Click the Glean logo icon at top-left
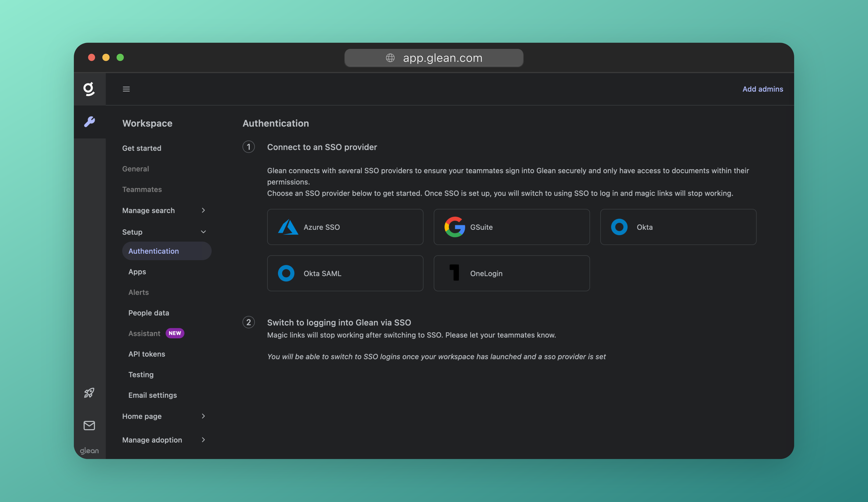The width and height of the screenshot is (868, 502). pyautogui.click(x=89, y=89)
